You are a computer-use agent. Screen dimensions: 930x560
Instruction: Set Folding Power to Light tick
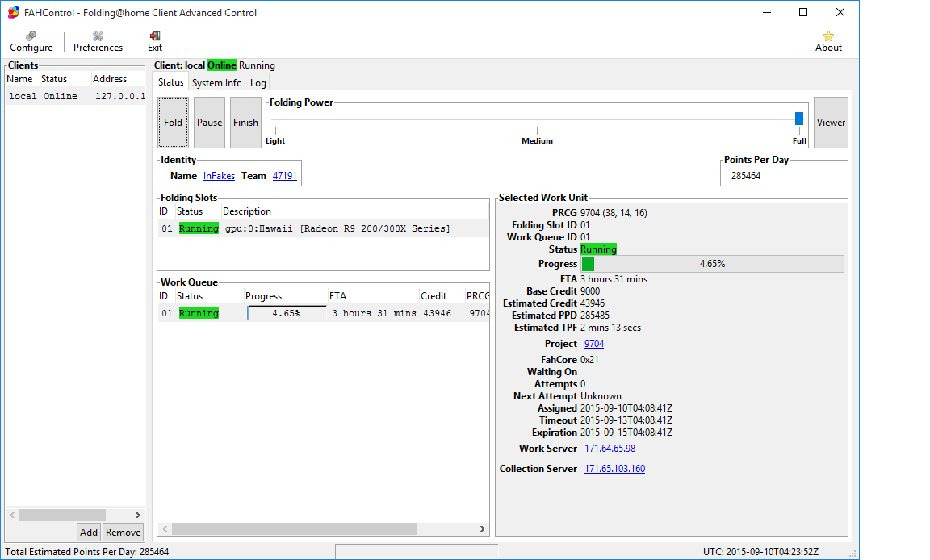275,131
